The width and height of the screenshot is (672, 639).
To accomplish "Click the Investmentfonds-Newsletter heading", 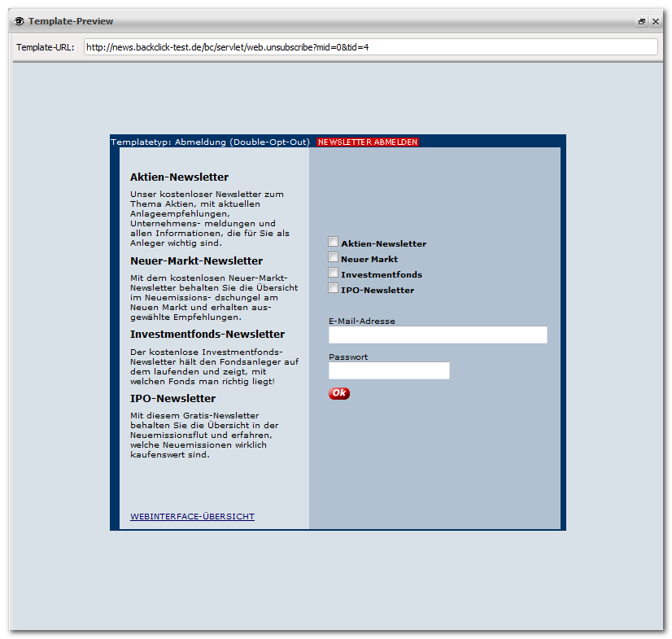I will pyautogui.click(x=207, y=334).
